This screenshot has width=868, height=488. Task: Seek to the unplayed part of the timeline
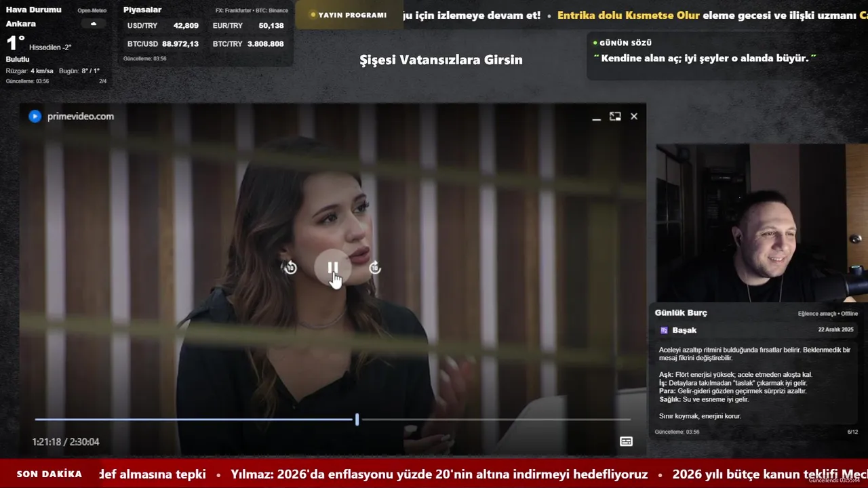tap(495, 420)
